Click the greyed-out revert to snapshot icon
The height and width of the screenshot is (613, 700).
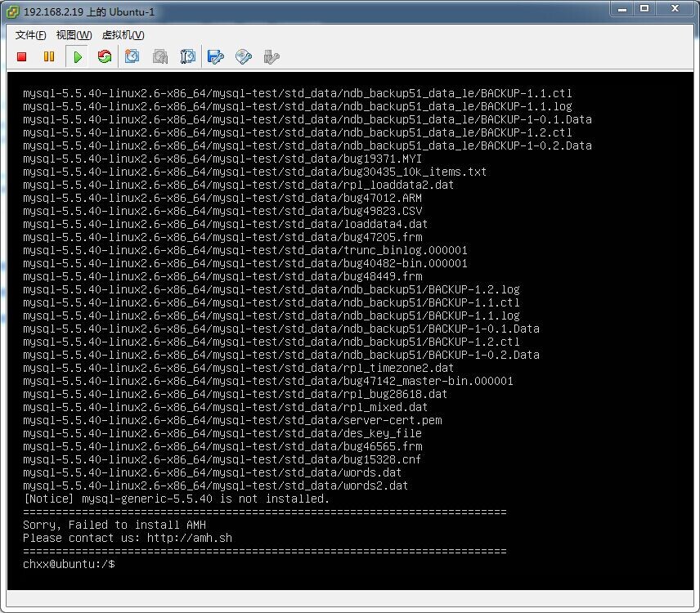click(x=160, y=56)
